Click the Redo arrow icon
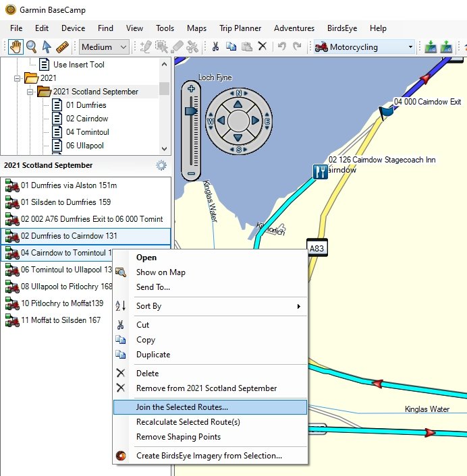 point(297,47)
